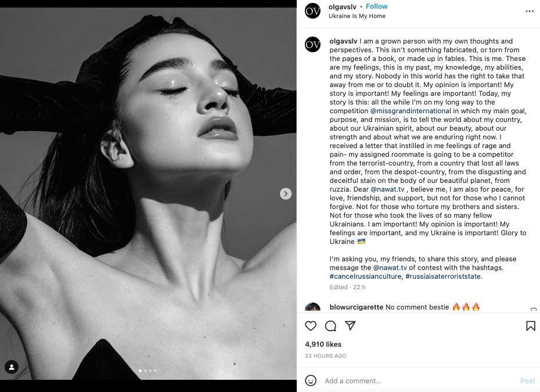The height and width of the screenshot is (392, 540).
Task: Open comments via the speech bubble icon
Action: pyautogui.click(x=330, y=326)
